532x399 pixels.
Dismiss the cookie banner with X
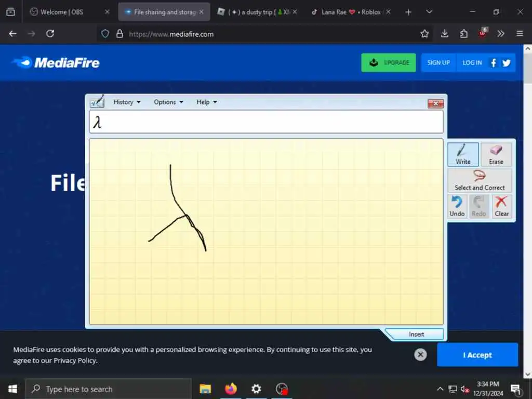pyautogui.click(x=420, y=354)
